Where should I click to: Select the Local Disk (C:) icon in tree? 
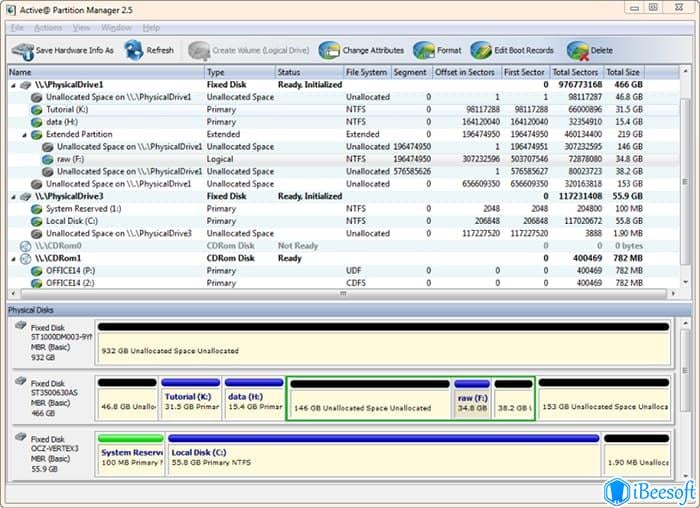(x=37, y=221)
